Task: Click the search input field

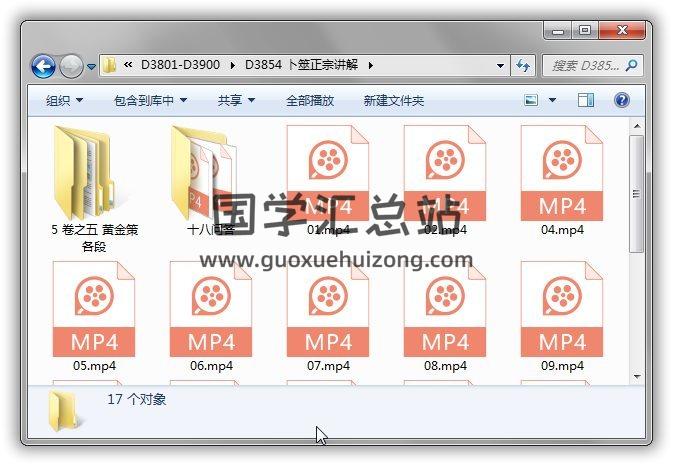Action: click(x=585, y=66)
